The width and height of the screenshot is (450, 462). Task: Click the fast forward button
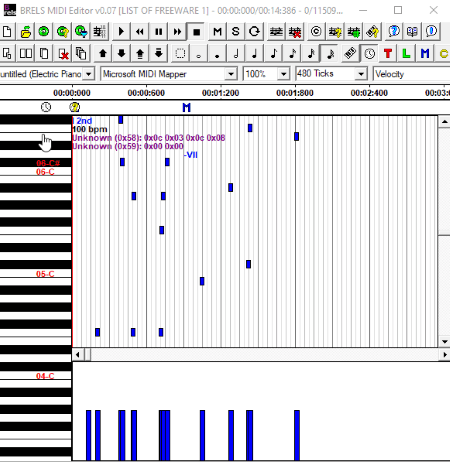coord(177,32)
